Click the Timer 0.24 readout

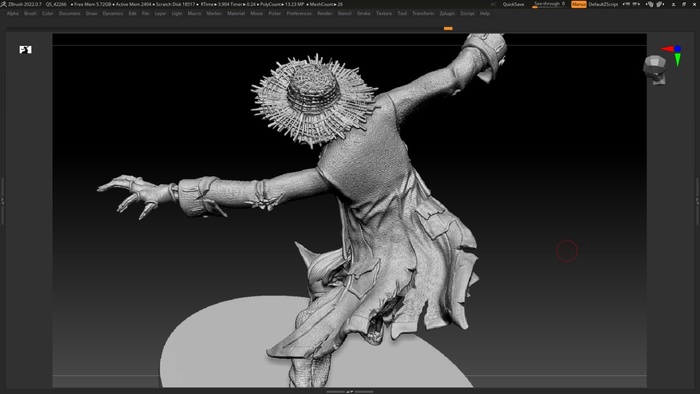(243, 4)
